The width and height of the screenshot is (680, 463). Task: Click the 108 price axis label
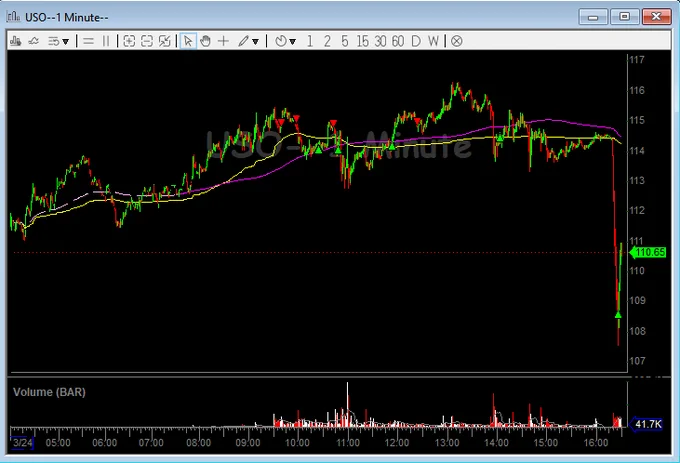pos(637,331)
